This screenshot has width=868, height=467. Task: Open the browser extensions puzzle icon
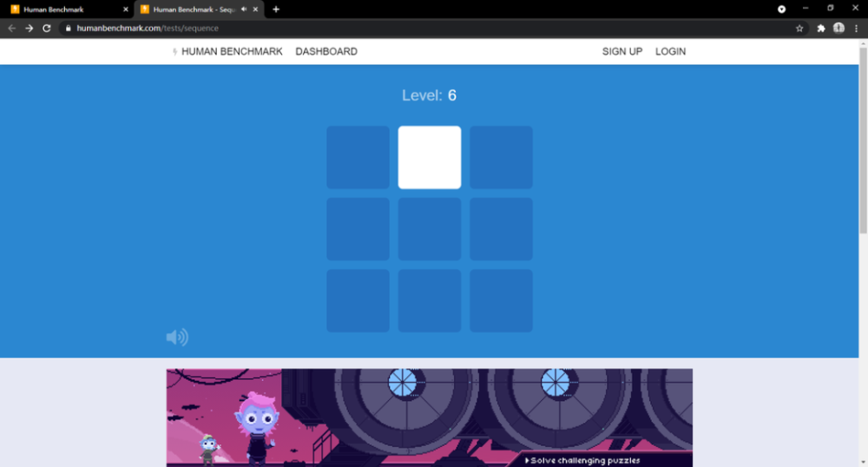821,29
